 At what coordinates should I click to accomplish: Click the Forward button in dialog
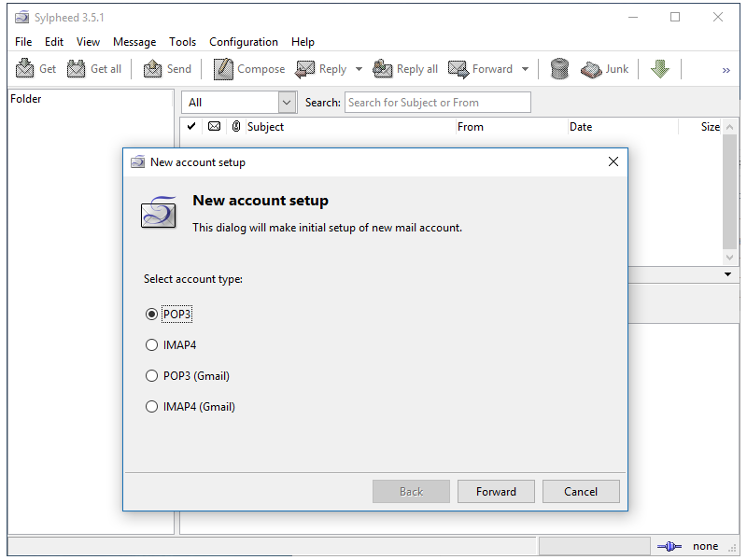click(x=496, y=492)
